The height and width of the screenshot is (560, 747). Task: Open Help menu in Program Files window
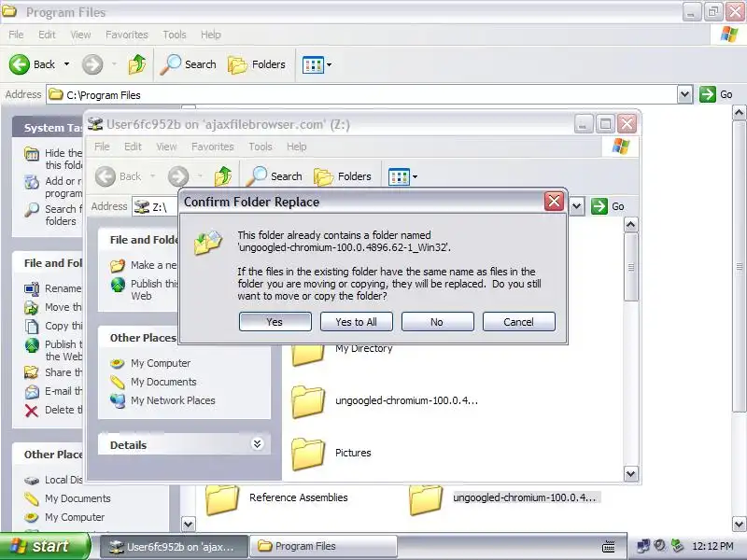(211, 35)
